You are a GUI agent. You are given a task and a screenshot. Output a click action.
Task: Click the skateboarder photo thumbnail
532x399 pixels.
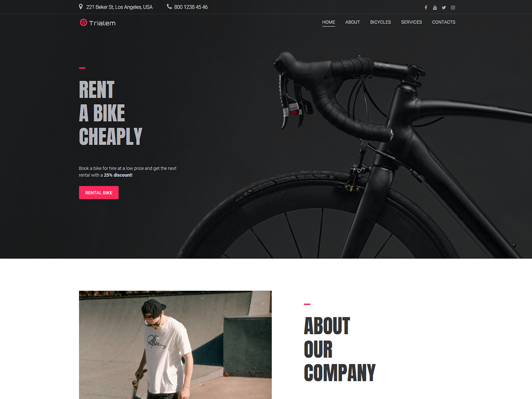click(175, 345)
